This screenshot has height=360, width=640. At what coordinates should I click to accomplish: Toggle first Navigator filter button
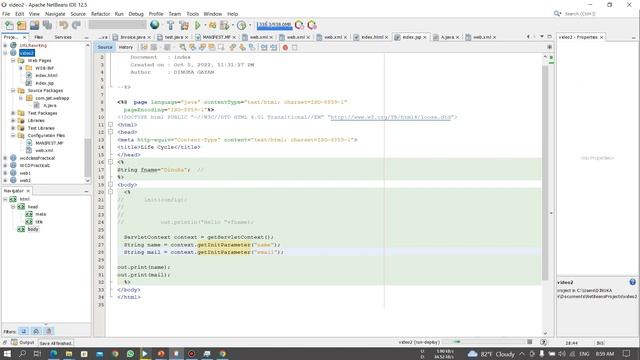(24, 331)
